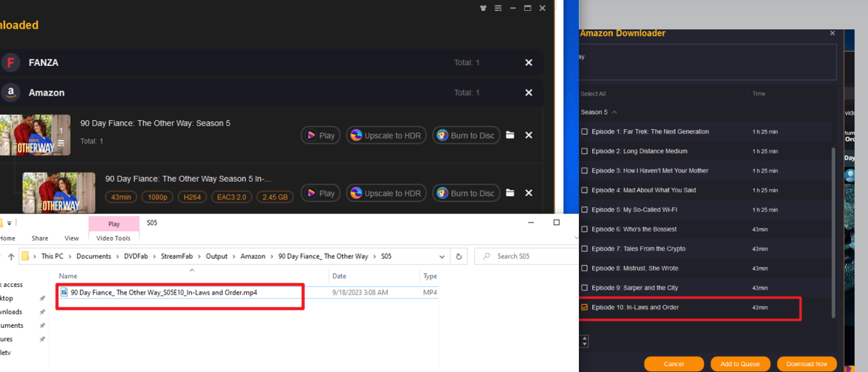
Task: Uncheck Episode 10: In-Laws and Order
Action: point(584,307)
